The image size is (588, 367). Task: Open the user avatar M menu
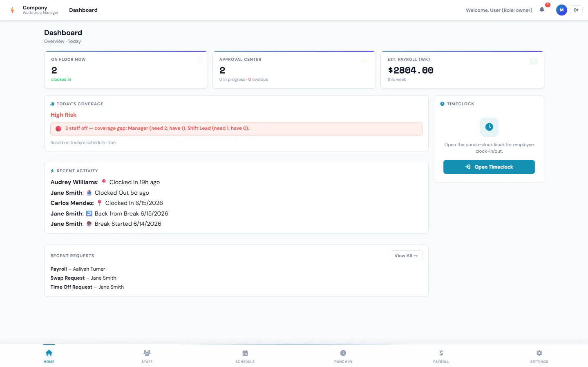[561, 10]
